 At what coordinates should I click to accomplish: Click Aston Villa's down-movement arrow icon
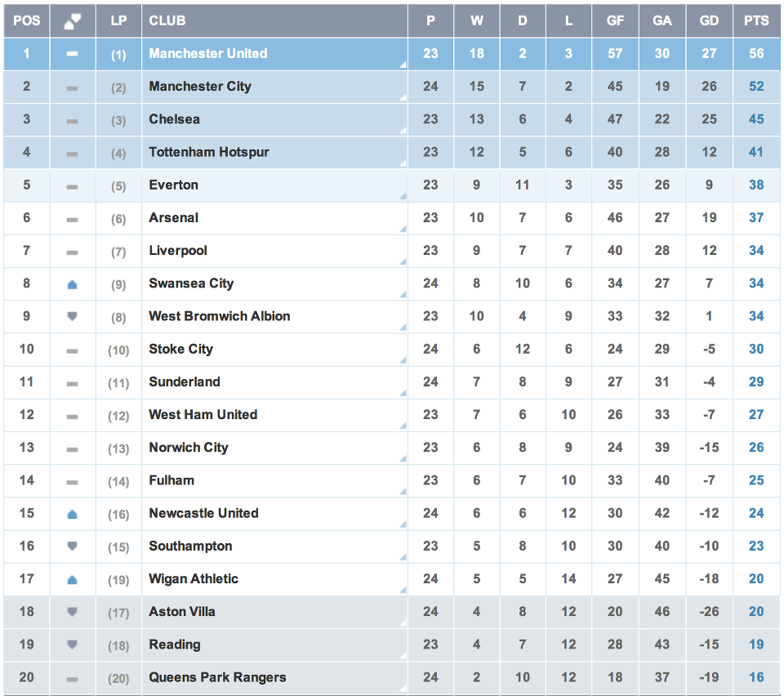click(x=72, y=612)
